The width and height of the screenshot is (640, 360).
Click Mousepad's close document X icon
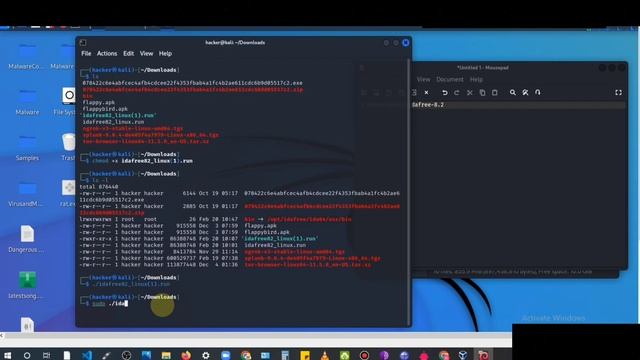[x=426, y=93]
